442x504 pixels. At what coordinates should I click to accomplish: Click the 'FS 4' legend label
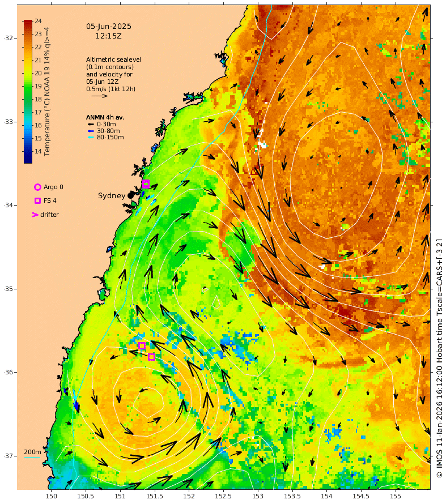[50, 200]
